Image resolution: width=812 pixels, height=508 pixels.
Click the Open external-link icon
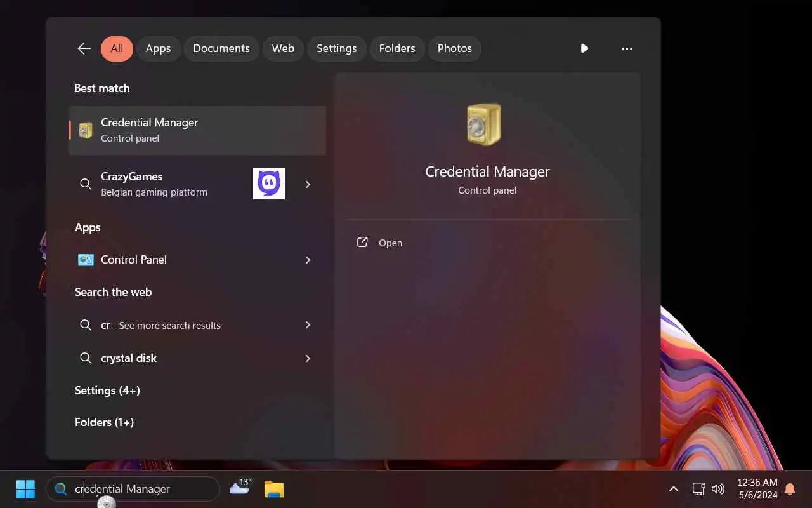(362, 243)
